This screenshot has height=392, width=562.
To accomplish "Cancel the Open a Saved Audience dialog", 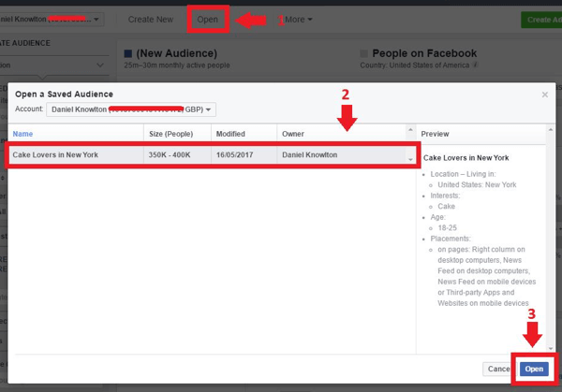I will pyautogui.click(x=498, y=369).
